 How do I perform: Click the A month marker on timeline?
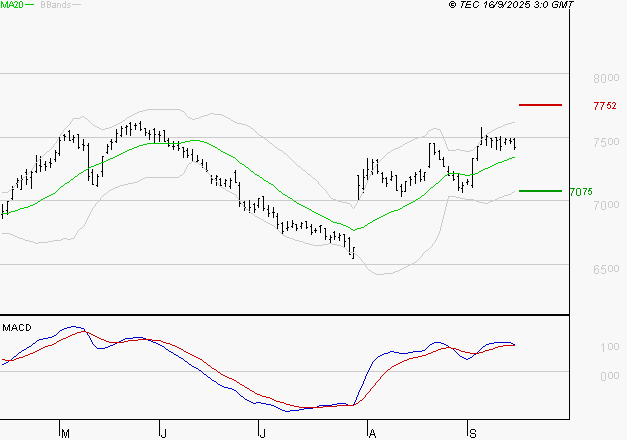372,433
